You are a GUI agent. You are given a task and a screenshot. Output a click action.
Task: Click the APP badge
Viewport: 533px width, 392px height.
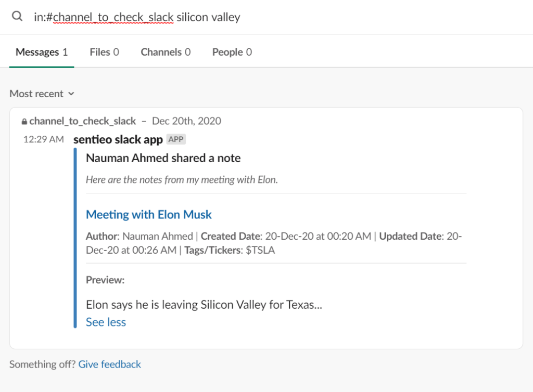pos(176,139)
